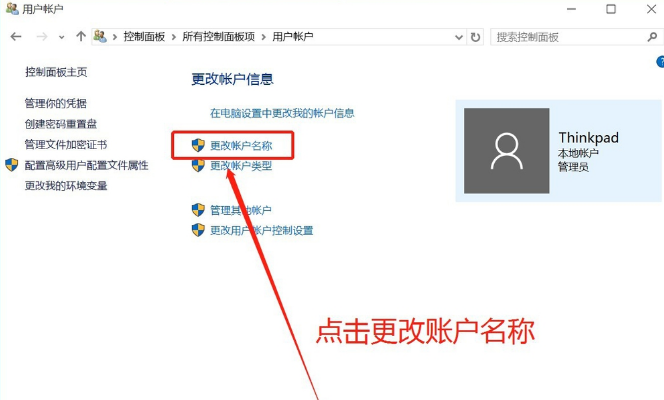This screenshot has width=664, height=400.
Task: Go to 控制面板主页 in sidebar
Action: (55, 72)
